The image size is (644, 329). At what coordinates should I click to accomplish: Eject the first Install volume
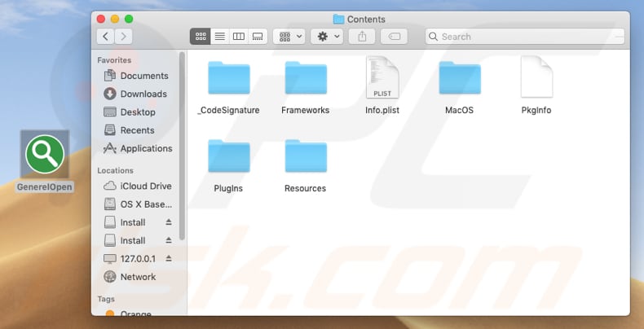point(169,222)
